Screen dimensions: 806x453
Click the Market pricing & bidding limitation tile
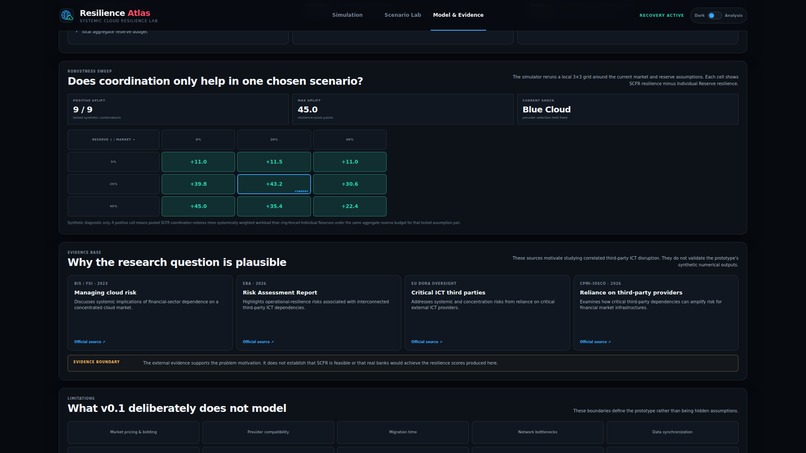[134, 432]
